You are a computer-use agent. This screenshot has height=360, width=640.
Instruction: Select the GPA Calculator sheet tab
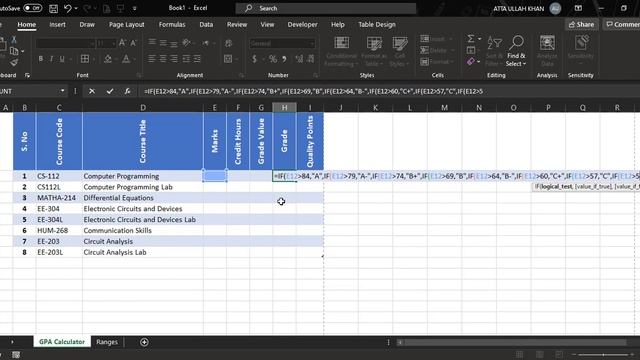tap(62, 342)
